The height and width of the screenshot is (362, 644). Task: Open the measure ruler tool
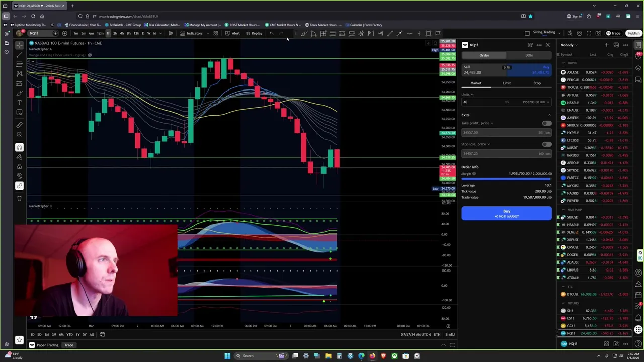pos(19,125)
